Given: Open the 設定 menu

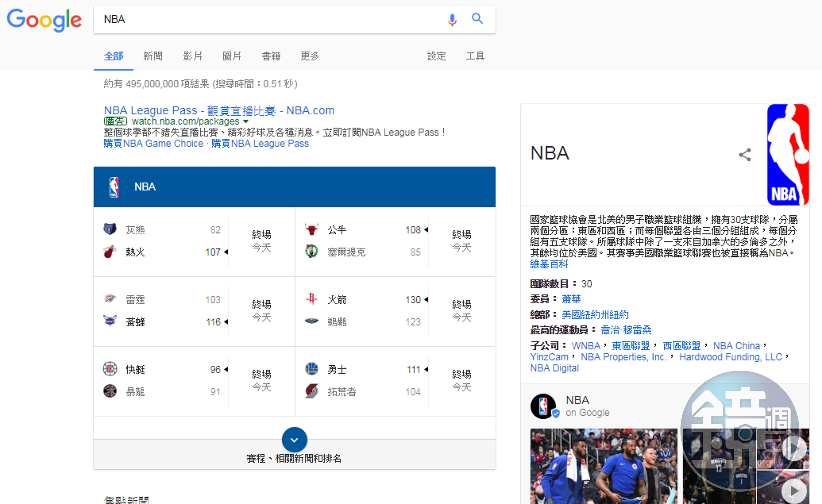Looking at the screenshot, I should point(437,56).
